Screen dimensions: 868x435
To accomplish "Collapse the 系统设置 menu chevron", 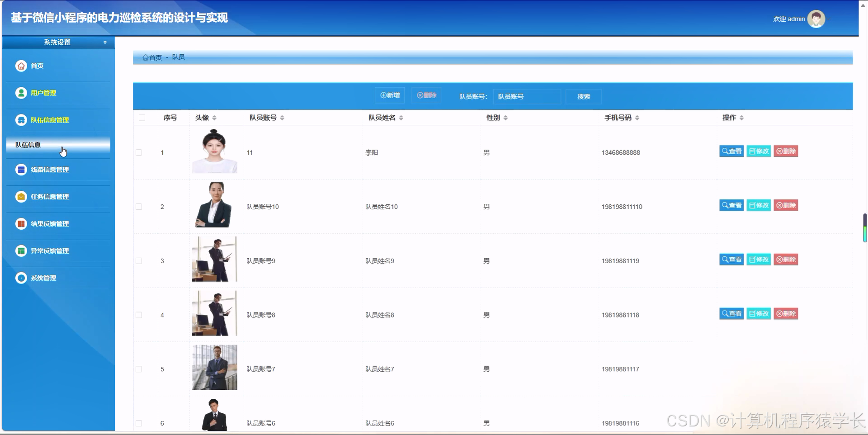I will click(104, 42).
